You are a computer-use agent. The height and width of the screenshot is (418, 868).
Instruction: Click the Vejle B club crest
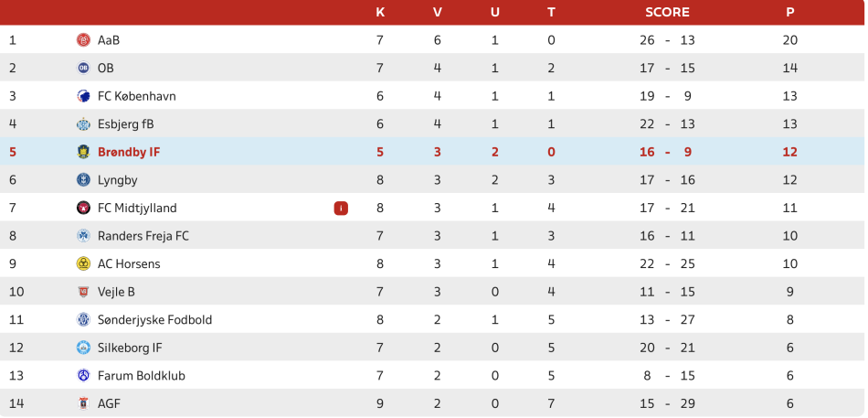83,292
